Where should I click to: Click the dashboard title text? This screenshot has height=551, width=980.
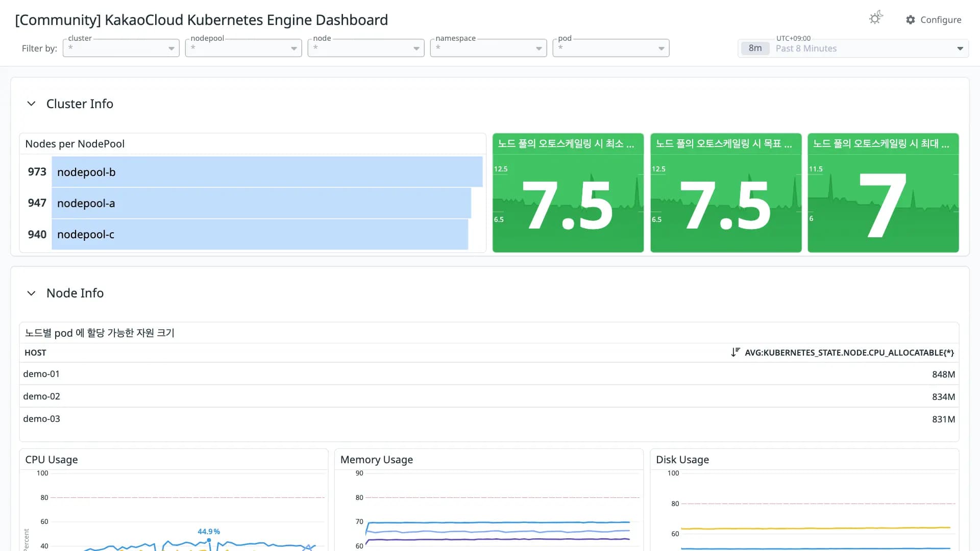tap(202, 20)
